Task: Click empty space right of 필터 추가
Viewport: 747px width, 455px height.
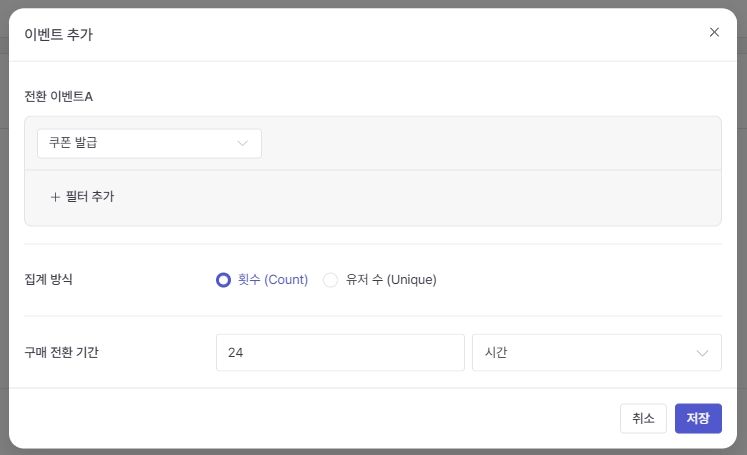Action: click(x=420, y=197)
